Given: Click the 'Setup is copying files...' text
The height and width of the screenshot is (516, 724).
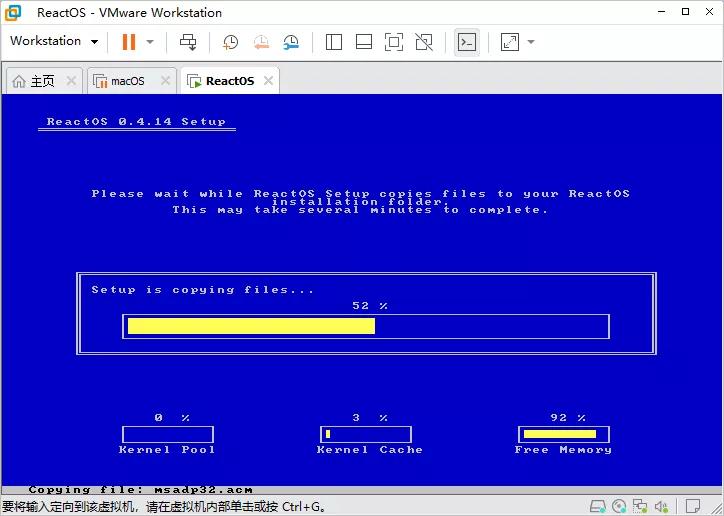Looking at the screenshot, I should (x=203, y=290).
